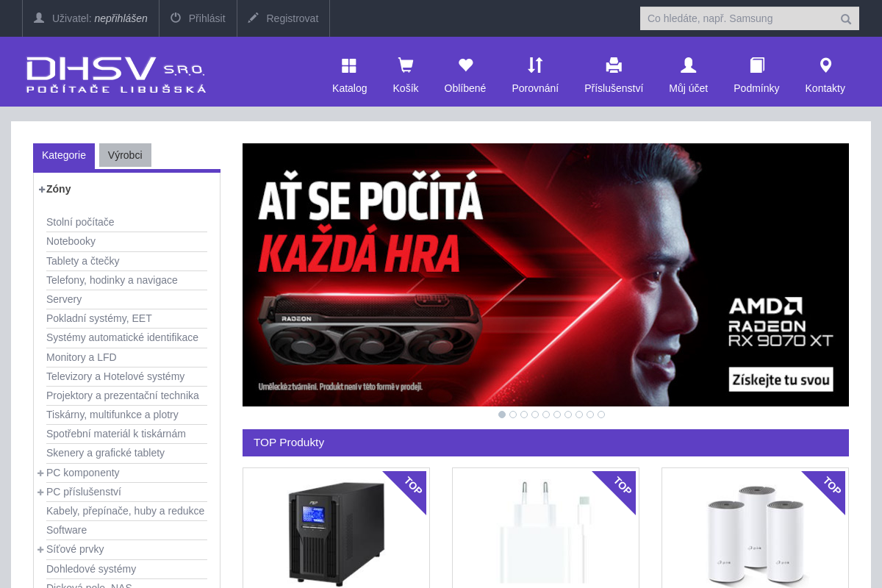Select the tenth banner carousel dot

click(x=601, y=415)
